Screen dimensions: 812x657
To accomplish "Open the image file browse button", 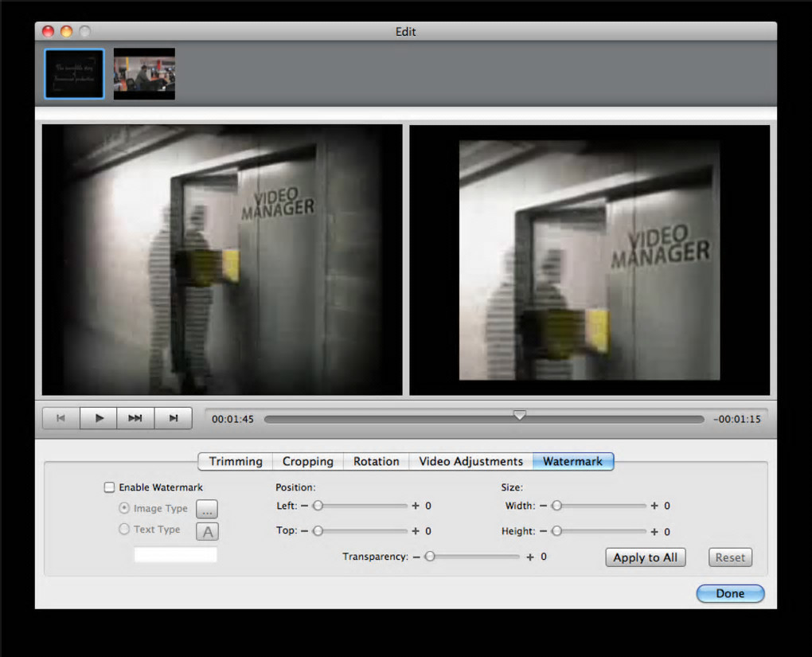I will tap(207, 509).
